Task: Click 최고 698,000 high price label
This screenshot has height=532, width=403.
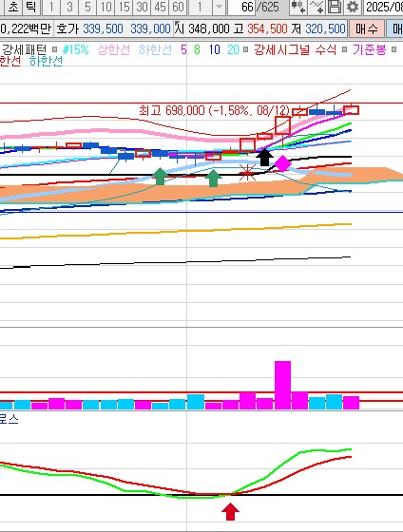Action: (x=214, y=110)
